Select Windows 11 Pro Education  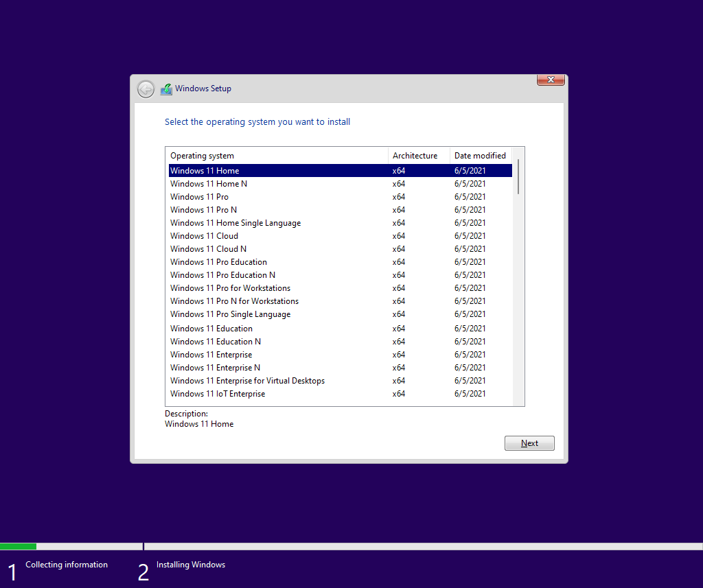click(341, 261)
